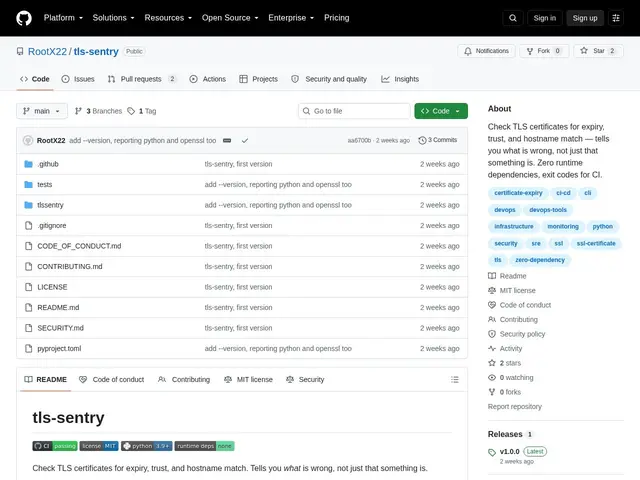This screenshot has width=640, height=480.
Task: Open the Activity link in About
Action: point(505,349)
